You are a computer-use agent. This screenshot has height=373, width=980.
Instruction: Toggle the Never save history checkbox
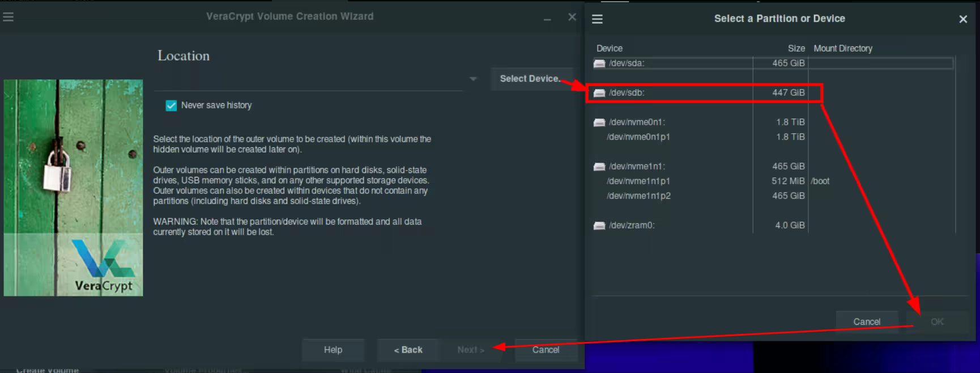tap(171, 105)
